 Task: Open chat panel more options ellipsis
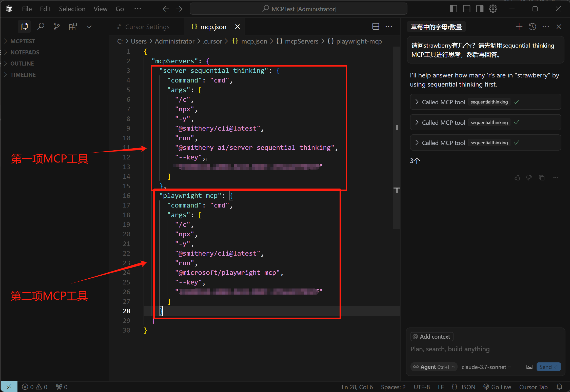tap(546, 27)
